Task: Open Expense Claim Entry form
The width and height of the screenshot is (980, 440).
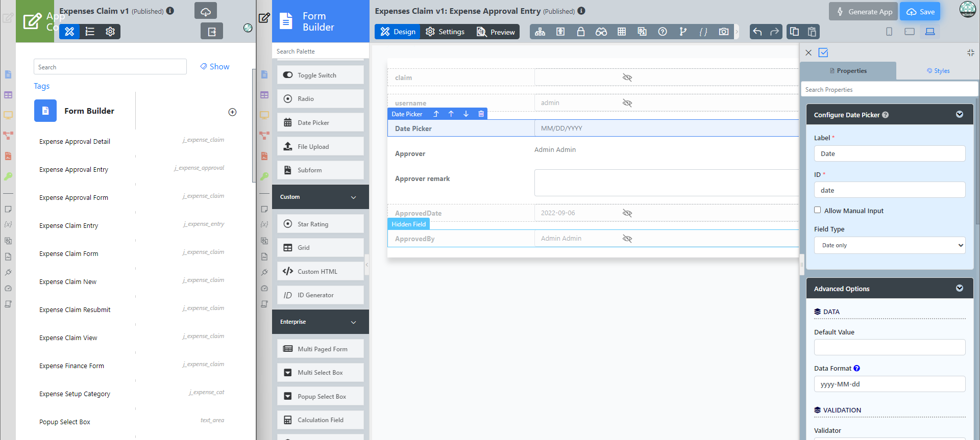Action: click(x=69, y=226)
